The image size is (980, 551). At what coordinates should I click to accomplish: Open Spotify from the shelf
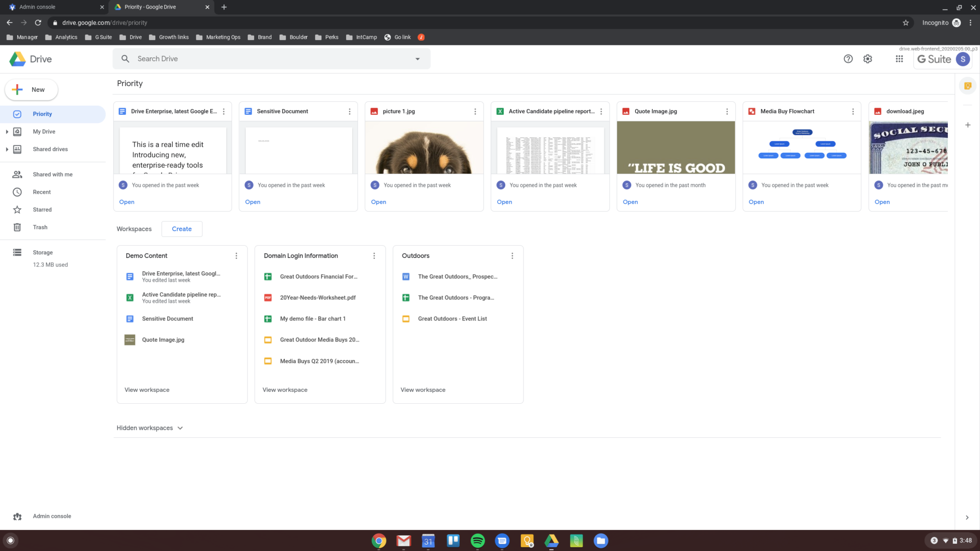(x=478, y=541)
